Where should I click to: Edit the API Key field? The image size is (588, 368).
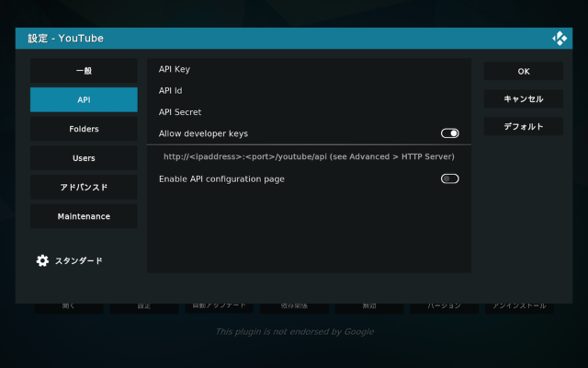[309, 69]
